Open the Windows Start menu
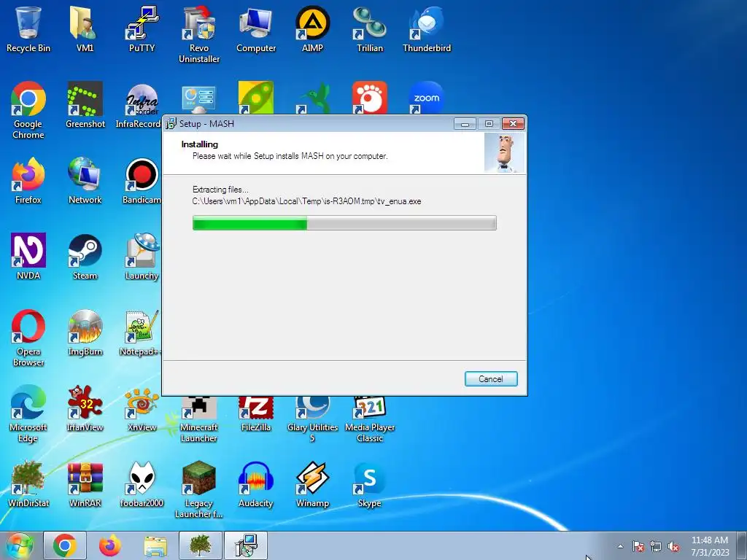 pos(20,545)
